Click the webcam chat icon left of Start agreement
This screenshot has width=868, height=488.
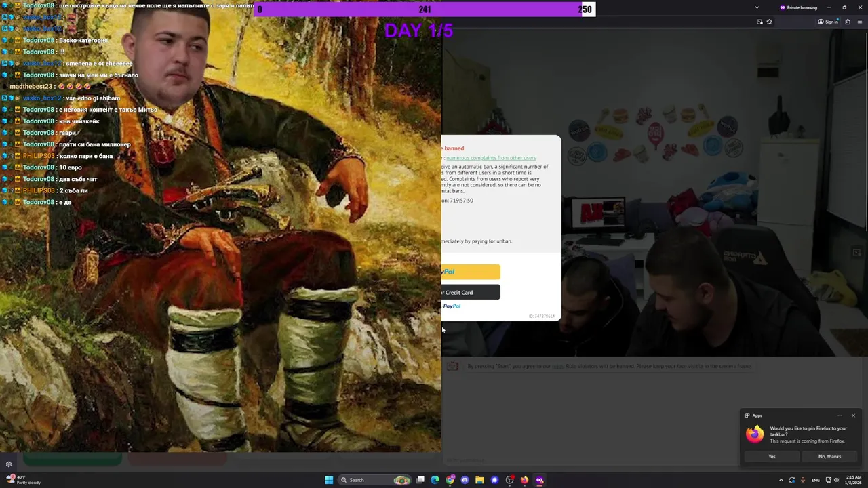(x=452, y=366)
